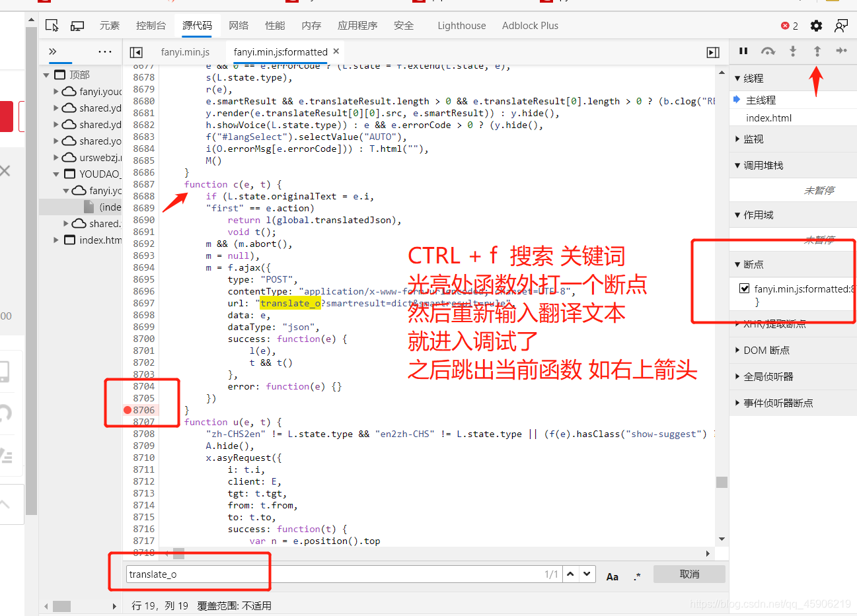
Task: Step over next function call
Action: [768, 51]
